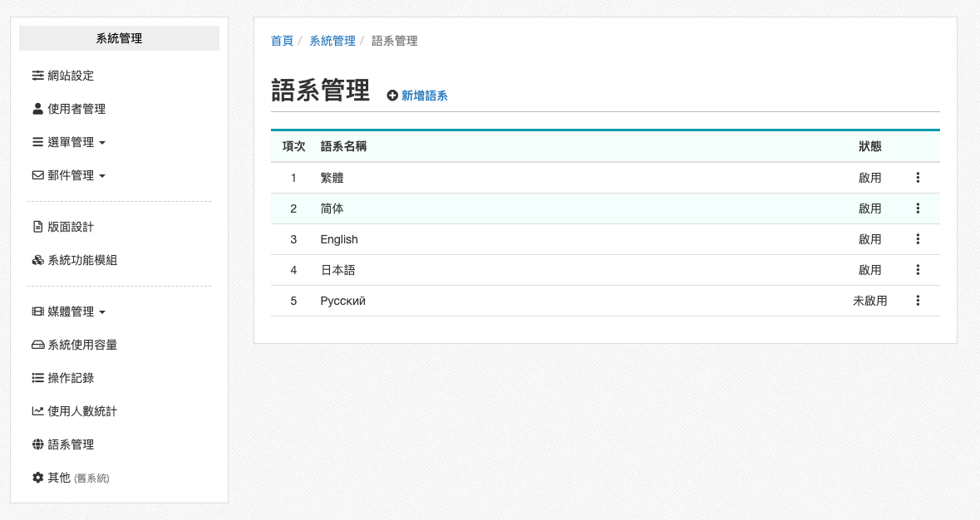The image size is (980, 520).
Task: Open the three-dot menu for Русский row
Action: 918,301
